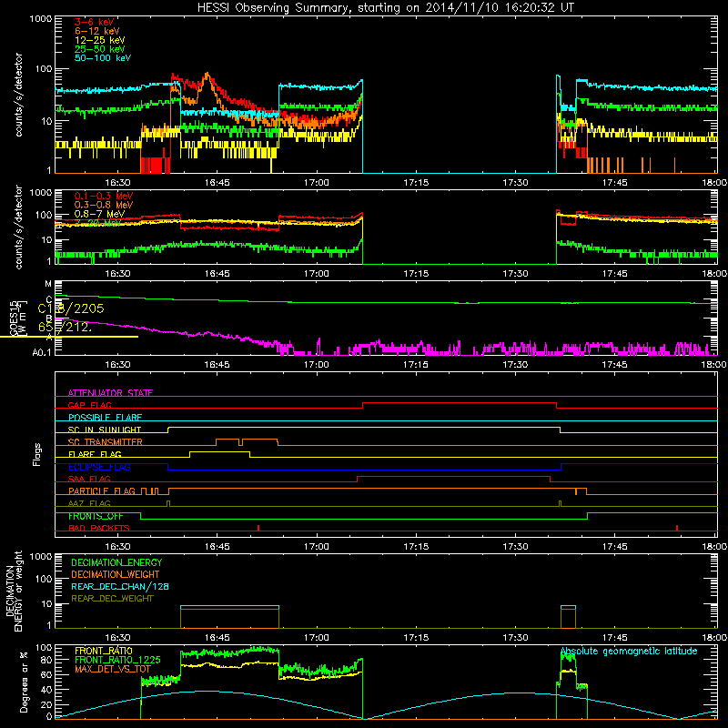The image size is (728, 728).
Task: Click the SAA flag raised segment
Action: point(453,476)
